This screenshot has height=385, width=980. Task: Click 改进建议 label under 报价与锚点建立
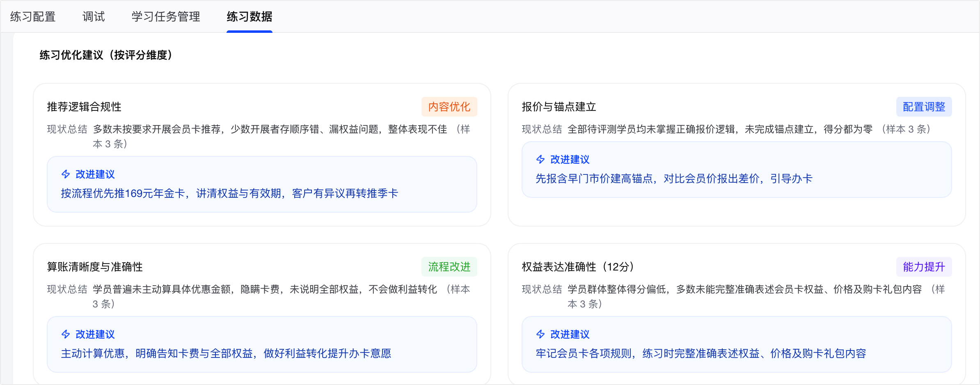(570, 159)
